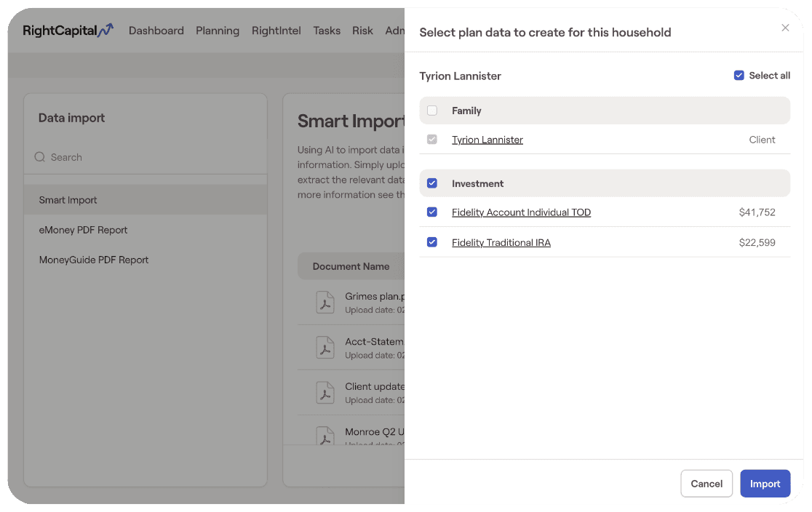Open the Tasks menu

(327, 31)
